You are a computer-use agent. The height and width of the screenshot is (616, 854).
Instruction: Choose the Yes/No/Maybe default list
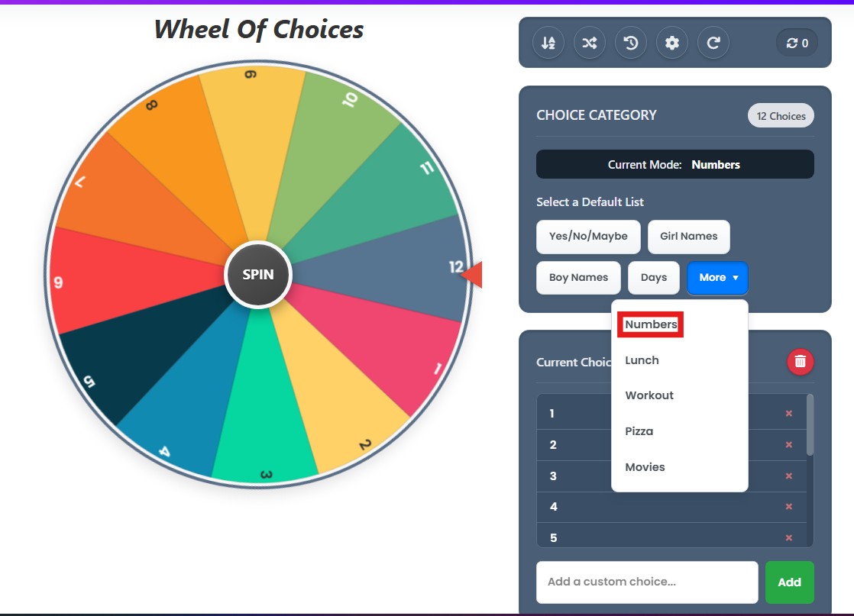pyautogui.click(x=588, y=237)
